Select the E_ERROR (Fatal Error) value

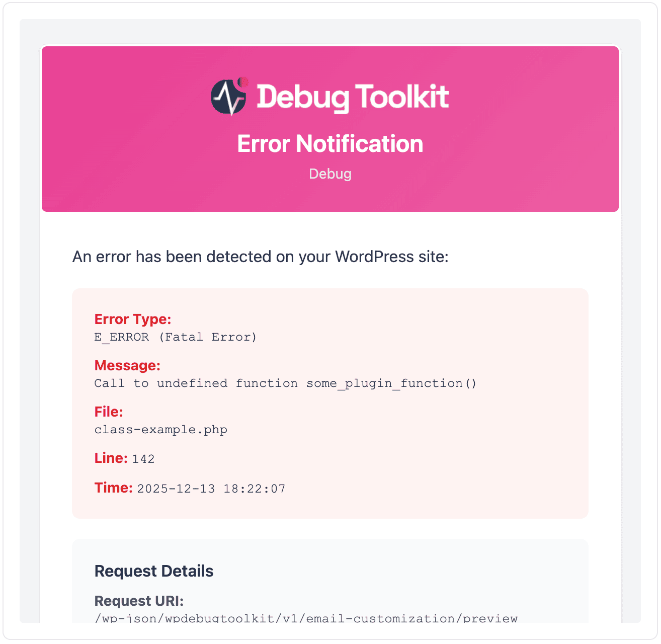[176, 337]
